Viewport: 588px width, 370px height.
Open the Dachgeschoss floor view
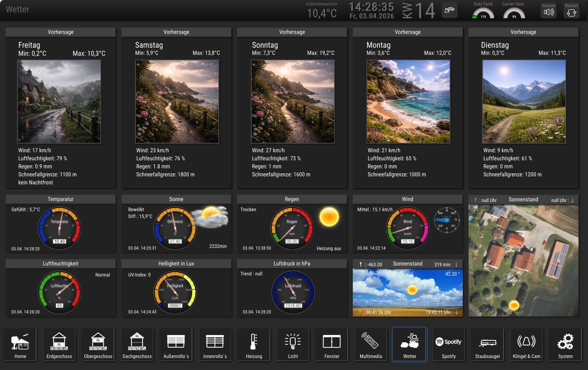tap(137, 345)
